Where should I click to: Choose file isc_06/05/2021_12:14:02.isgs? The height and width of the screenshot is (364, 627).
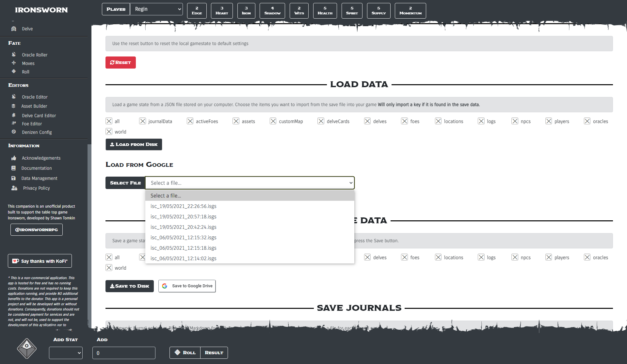tap(250, 258)
